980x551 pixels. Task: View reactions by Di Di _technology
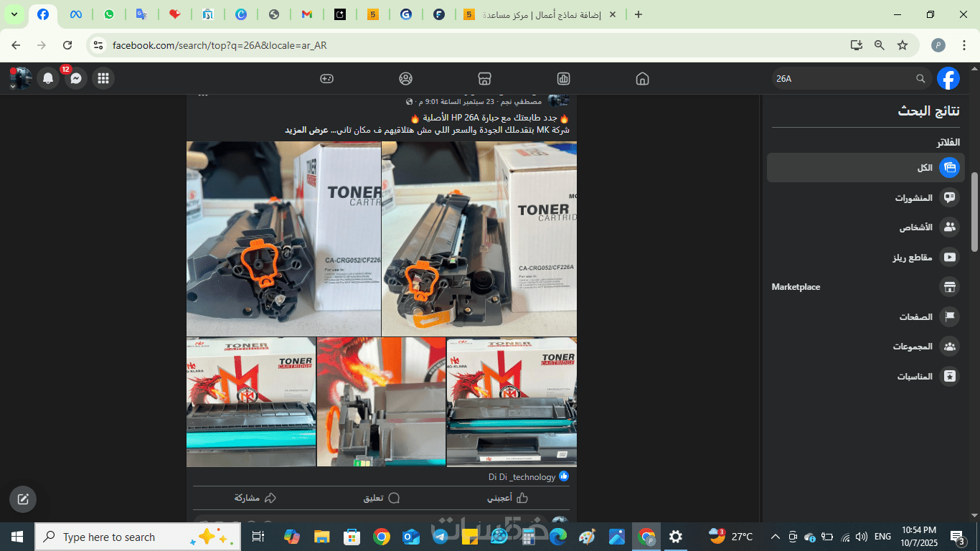click(x=522, y=477)
